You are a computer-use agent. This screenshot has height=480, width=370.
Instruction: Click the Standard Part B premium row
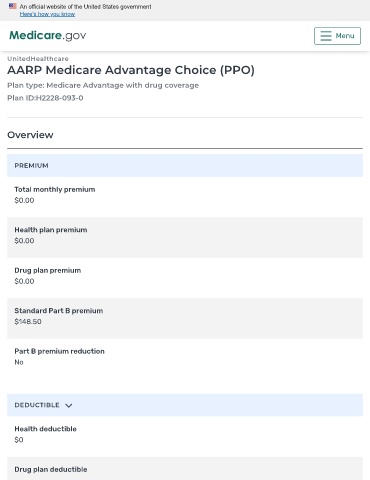185,318
